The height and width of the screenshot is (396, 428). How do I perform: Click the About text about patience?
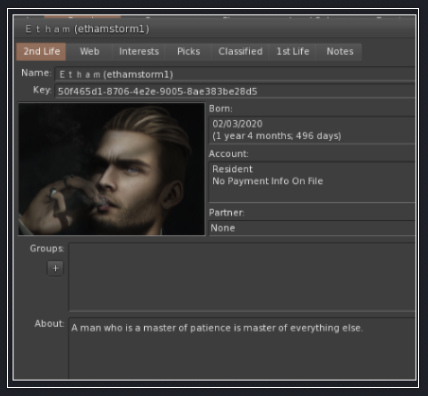pos(217,328)
